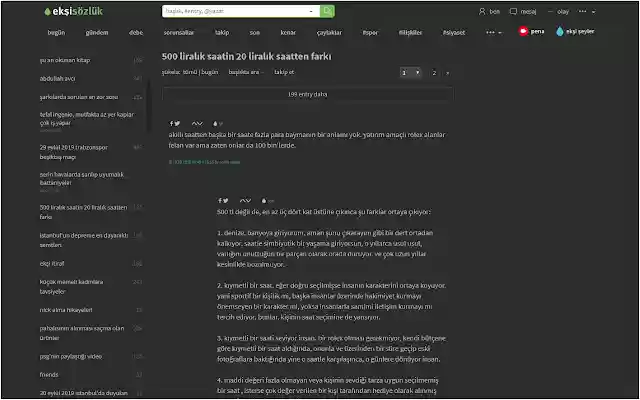Image resolution: width=640 pixels, height=400 pixels.
Task: Select the 'bugün' channel tab
Action: tap(56, 33)
